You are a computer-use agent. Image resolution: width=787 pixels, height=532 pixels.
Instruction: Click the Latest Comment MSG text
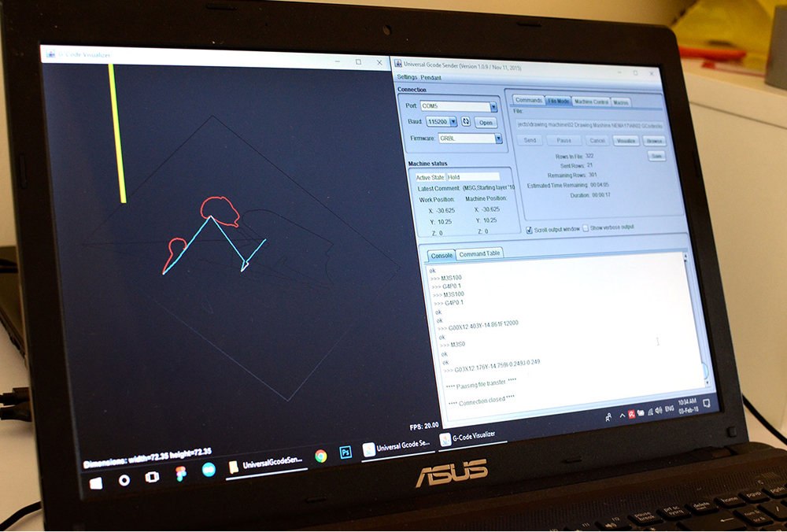click(489, 188)
